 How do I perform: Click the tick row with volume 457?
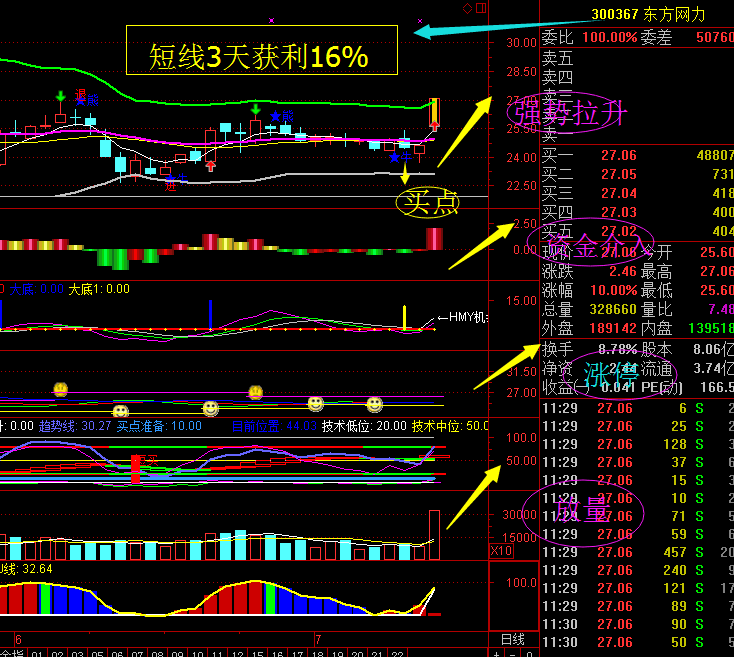coord(638,552)
